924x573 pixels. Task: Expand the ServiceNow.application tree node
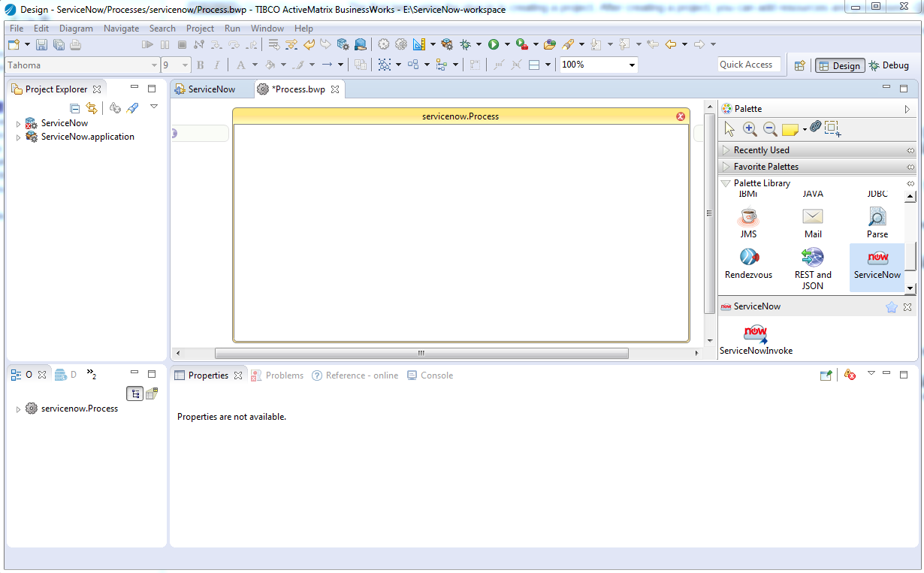(19, 137)
